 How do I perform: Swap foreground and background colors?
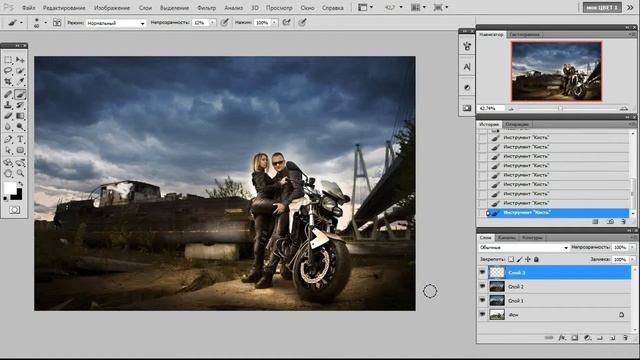(20, 184)
